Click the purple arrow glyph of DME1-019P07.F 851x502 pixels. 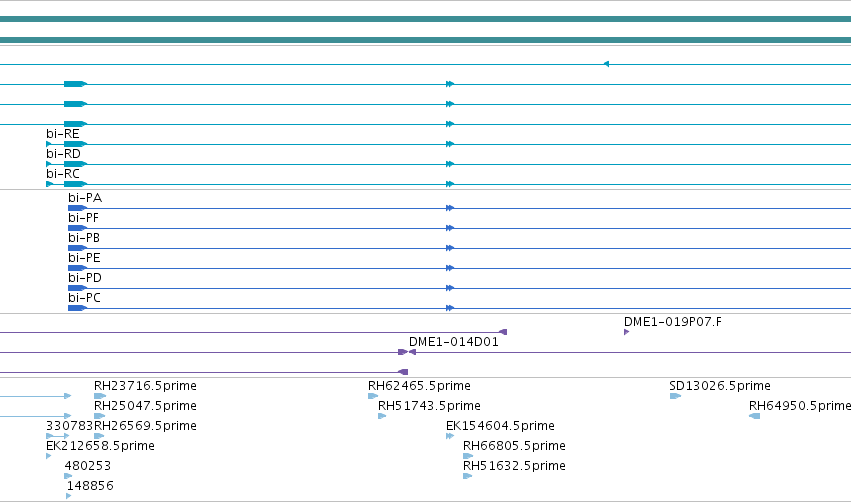pyautogui.click(x=626, y=332)
